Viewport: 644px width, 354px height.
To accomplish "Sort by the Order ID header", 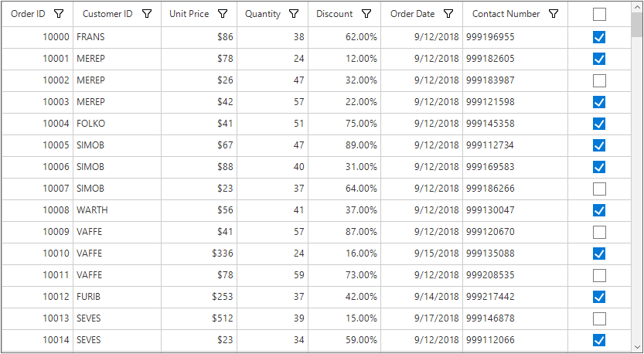I will click(28, 14).
